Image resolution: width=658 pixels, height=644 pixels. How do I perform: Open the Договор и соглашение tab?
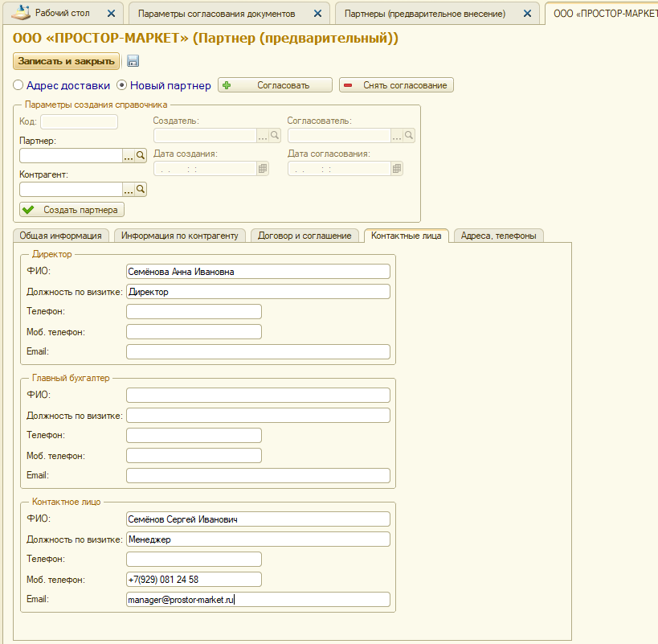[x=304, y=236]
